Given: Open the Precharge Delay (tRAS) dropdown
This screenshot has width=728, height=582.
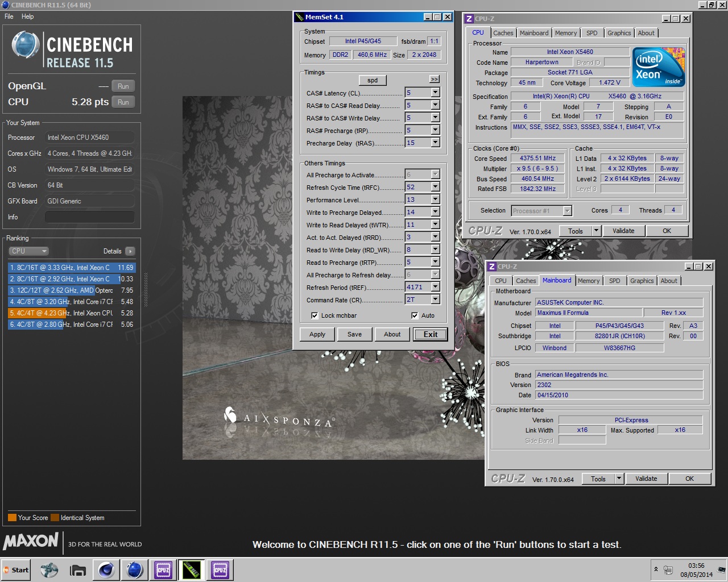Looking at the screenshot, I should [x=435, y=143].
